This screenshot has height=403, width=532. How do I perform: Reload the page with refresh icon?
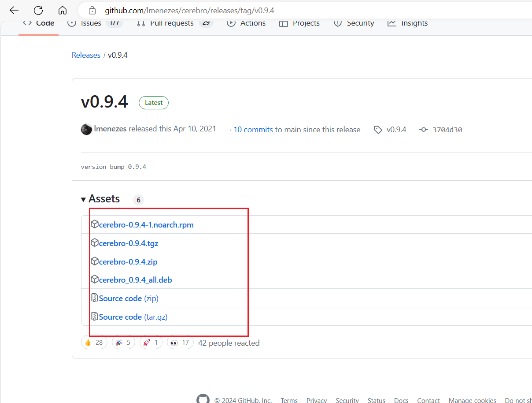coord(38,10)
